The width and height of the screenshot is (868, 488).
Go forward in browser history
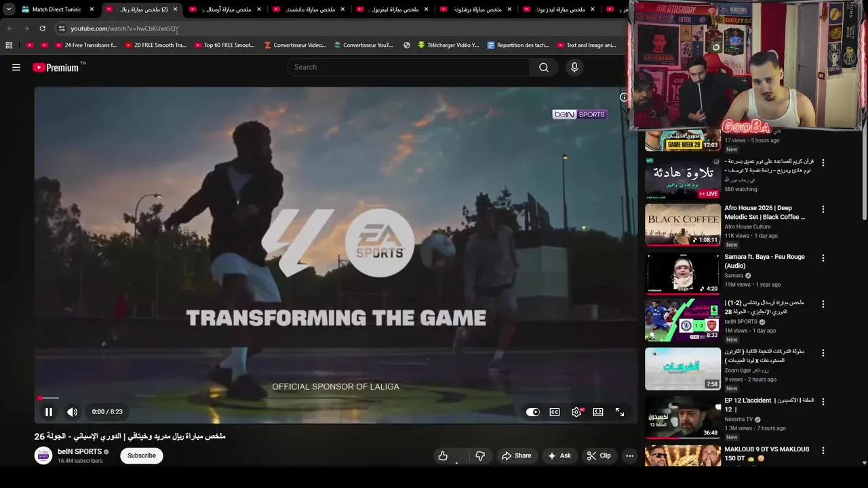[26, 28]
